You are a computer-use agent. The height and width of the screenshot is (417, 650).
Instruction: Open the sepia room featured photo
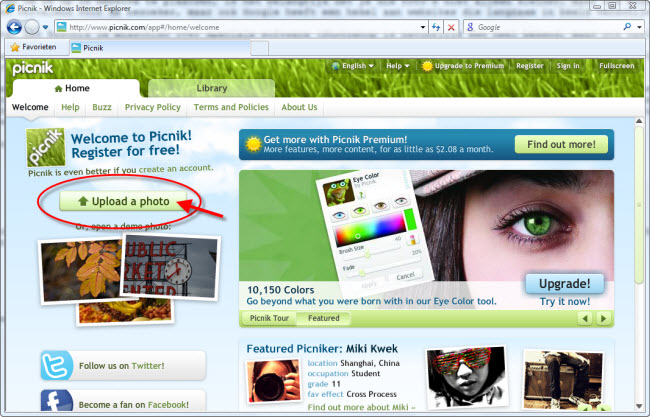point(564,380)
